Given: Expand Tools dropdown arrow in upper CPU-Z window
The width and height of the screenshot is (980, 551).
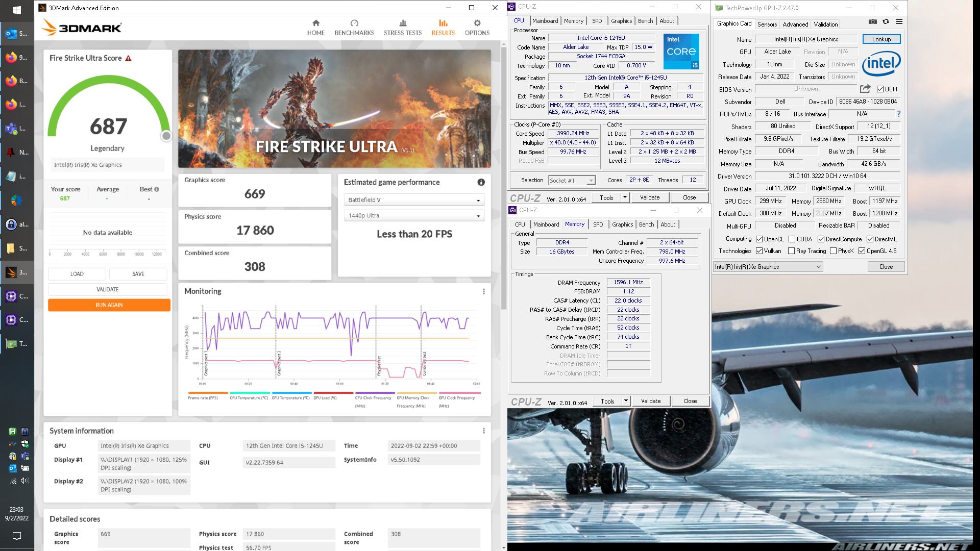Looking at the screenshot, I should coord(624,197).
